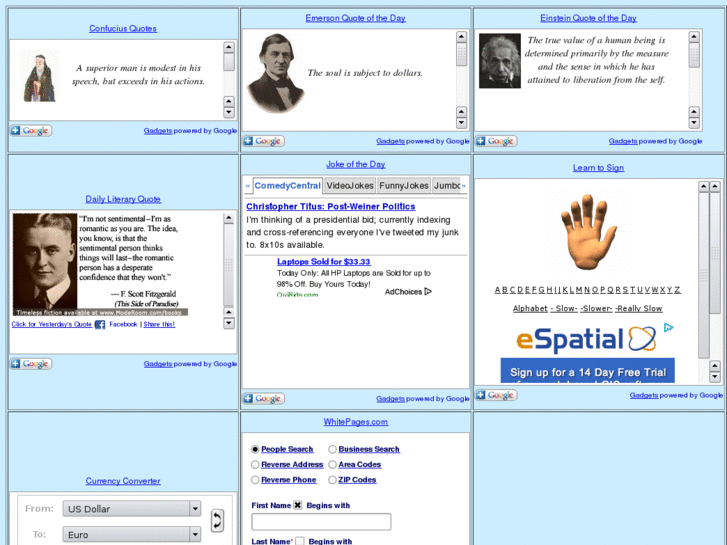The width and height of the screenshot is (727, 545).
Task: Switch to the Jumbo jokes tab
Action: point(446,186)
